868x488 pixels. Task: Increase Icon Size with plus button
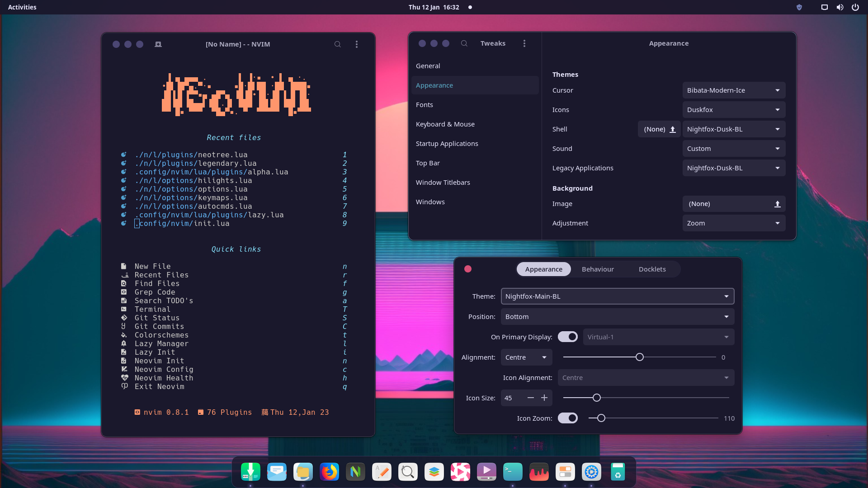tap(544, 398)
